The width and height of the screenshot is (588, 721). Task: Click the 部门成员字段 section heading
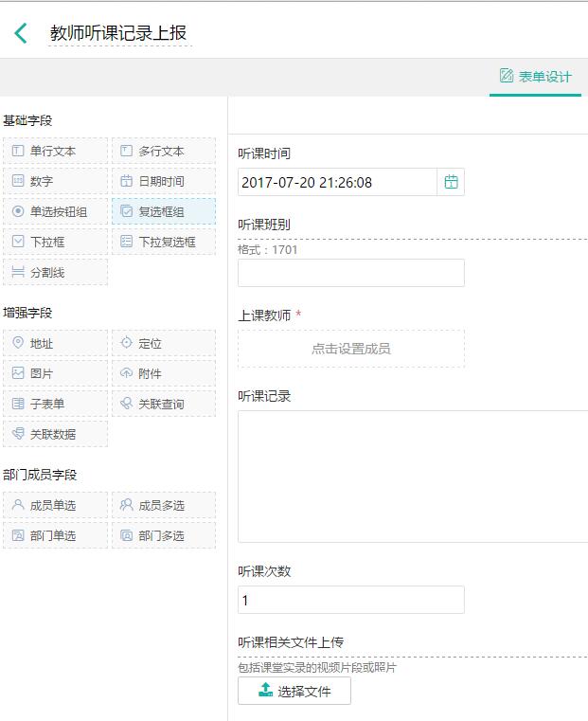[40, 475]
